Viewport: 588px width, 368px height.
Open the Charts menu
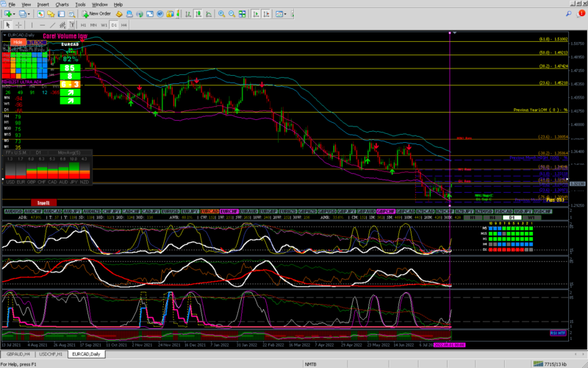62,4
